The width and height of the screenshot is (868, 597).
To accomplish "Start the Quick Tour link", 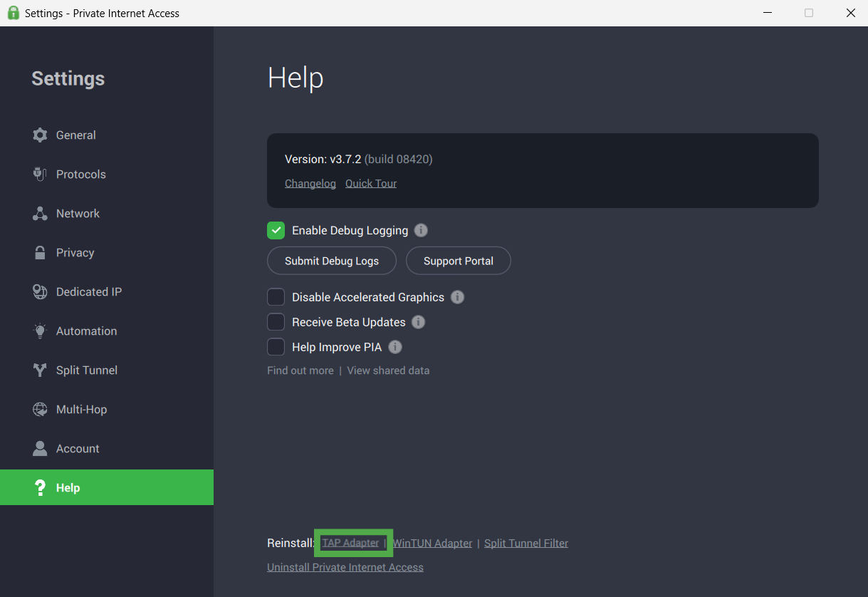I will 371,183.
